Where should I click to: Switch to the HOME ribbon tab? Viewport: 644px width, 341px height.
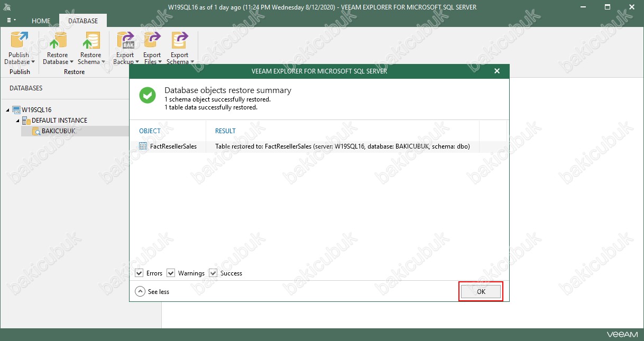pos(41,21)
